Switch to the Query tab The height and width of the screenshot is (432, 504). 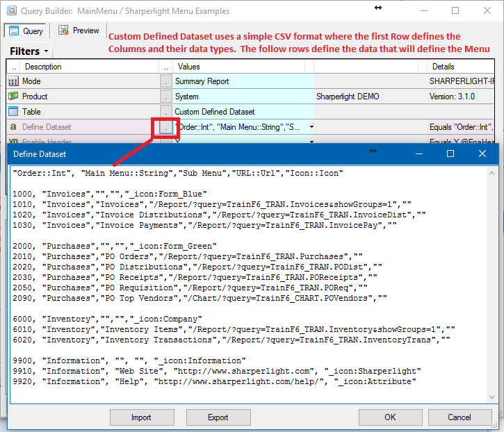pyautogui.click(x=26, y=31)
